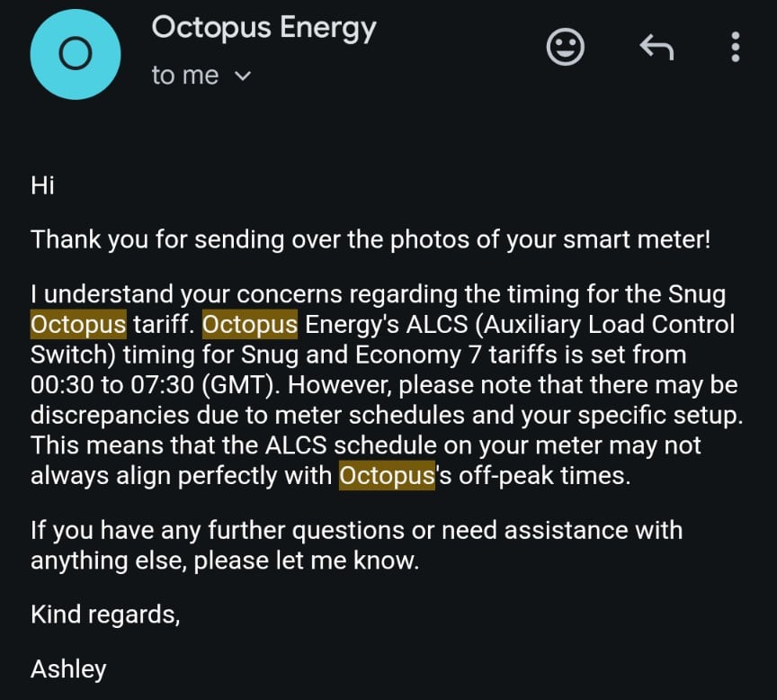Image resolution: width=777 pixels, height=700 pixels.
Task: Click the 'If you have any further questions' paragraph
Action: coord(357,545)
